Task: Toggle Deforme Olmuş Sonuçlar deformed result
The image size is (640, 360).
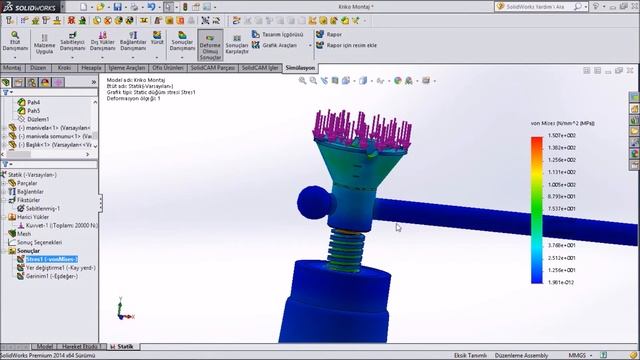Action: pos(210,45)
